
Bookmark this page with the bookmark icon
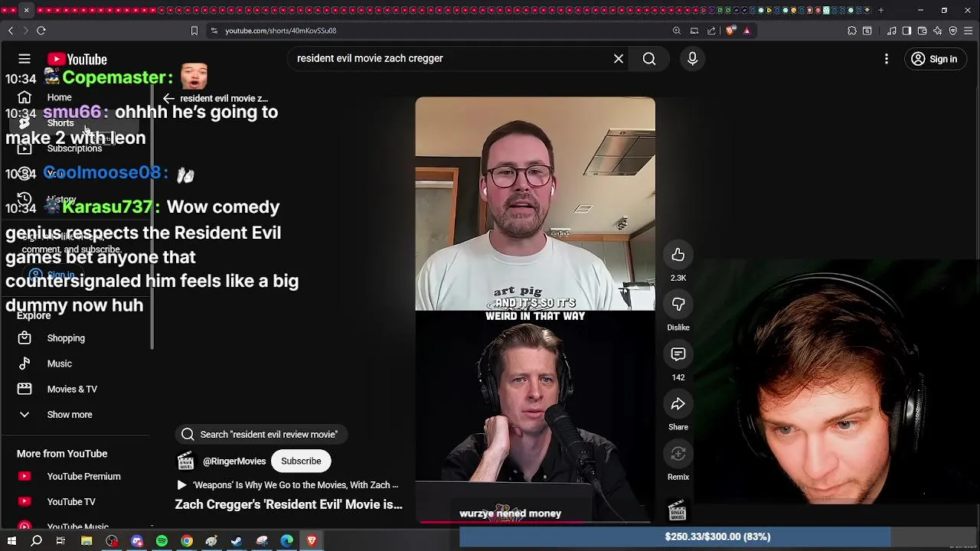pos(194,31)
